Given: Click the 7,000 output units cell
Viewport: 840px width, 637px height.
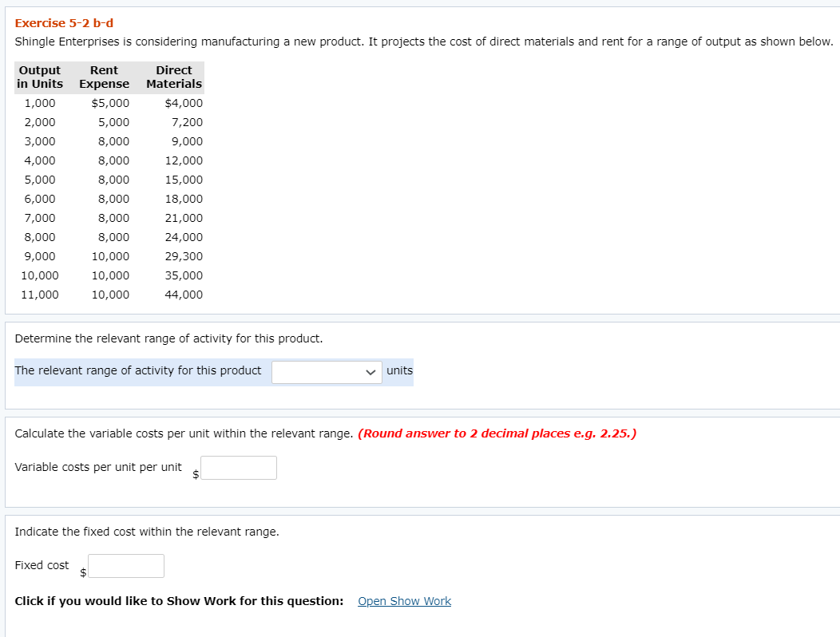Looking at the screenshot, I should (x=40, y=218).
